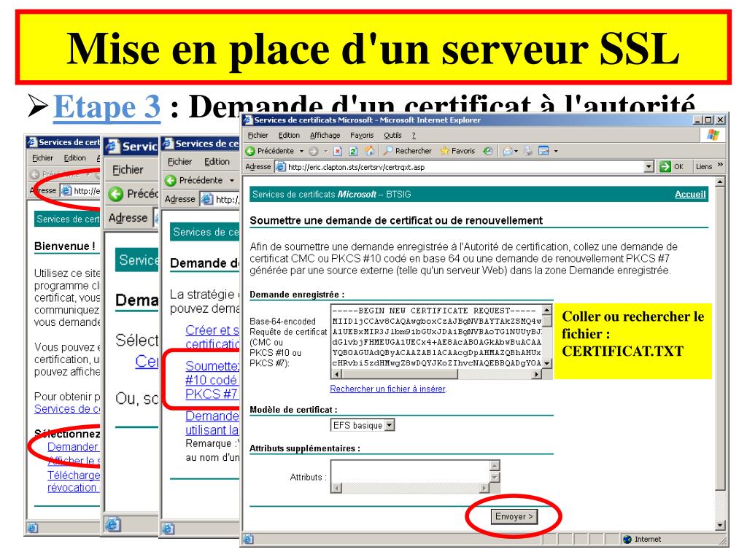
Task: Open Précédente dropdown arrow in third background window
Action: 232,181
